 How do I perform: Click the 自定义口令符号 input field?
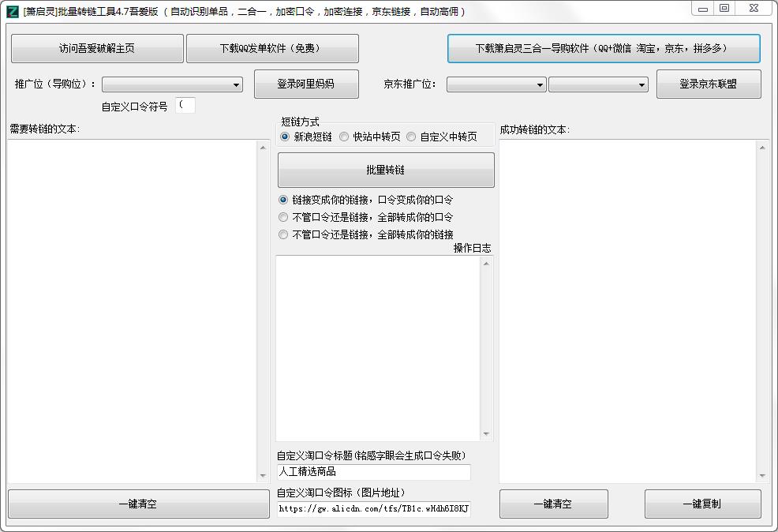pyautogui.click(x=185, y=105)
